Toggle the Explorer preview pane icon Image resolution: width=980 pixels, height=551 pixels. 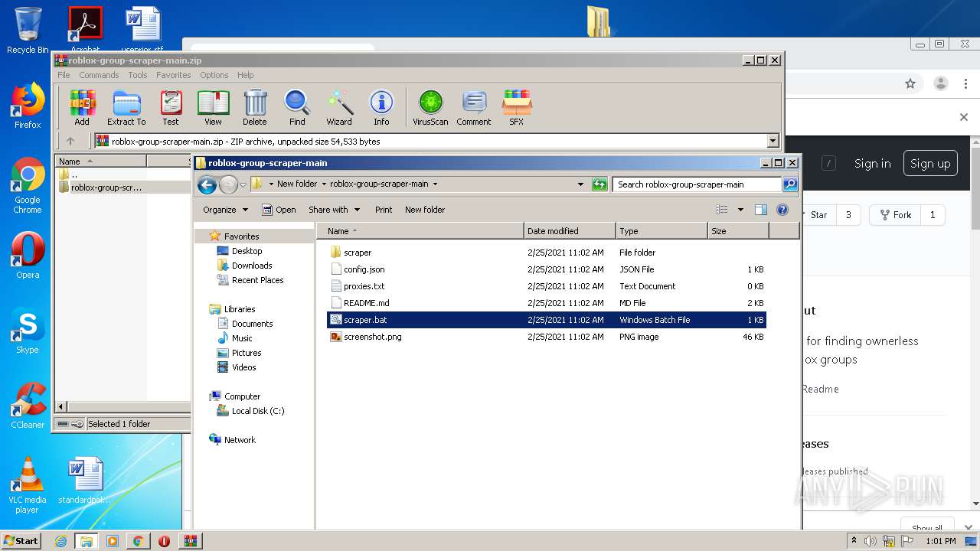(x=760, y=210)
